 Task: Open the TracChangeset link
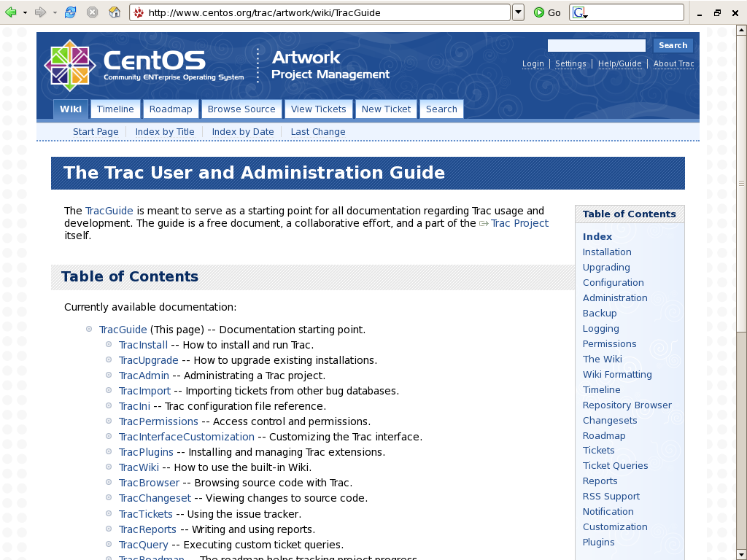155,498
